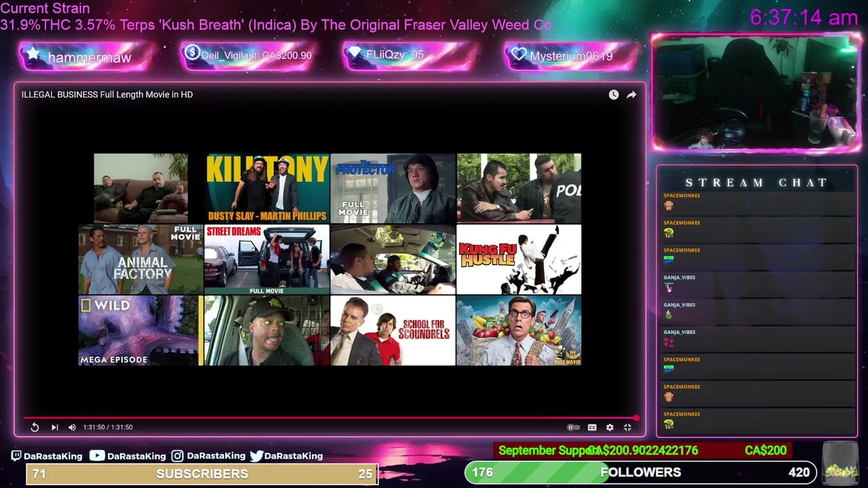868x488 pixels.
Task: Open the Wild Mega Episode octopus thumbnail
Action: point(140,331)
